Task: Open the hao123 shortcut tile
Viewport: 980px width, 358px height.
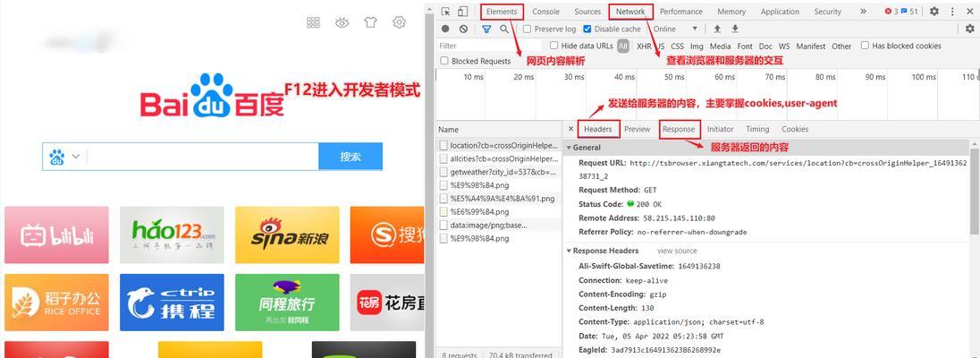Action: tap(172, 235)
